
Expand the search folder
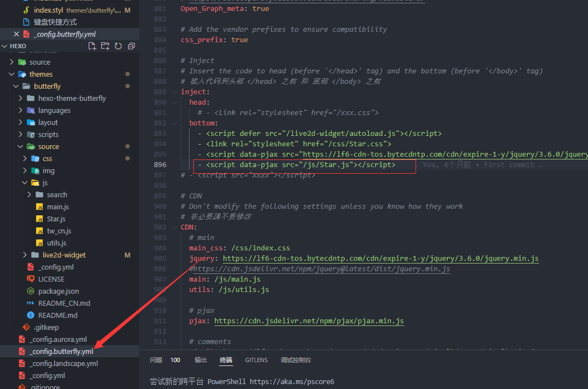[29, 195]
